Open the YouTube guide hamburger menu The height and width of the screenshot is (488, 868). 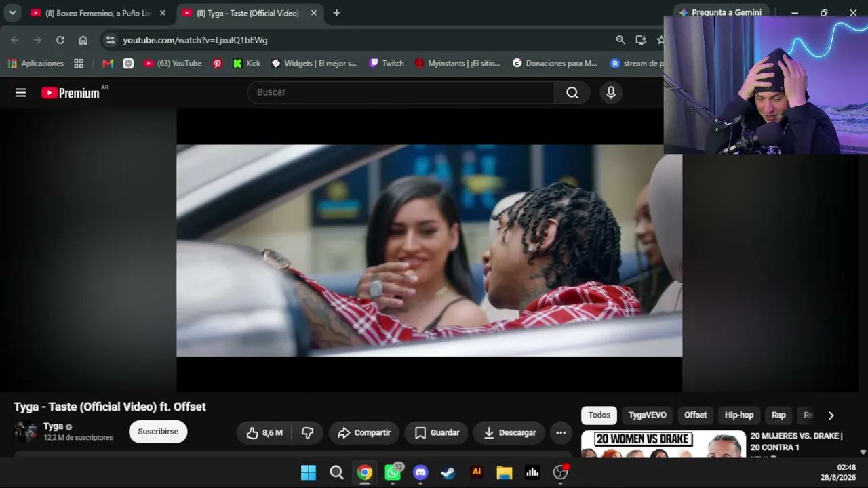point(21,93)
